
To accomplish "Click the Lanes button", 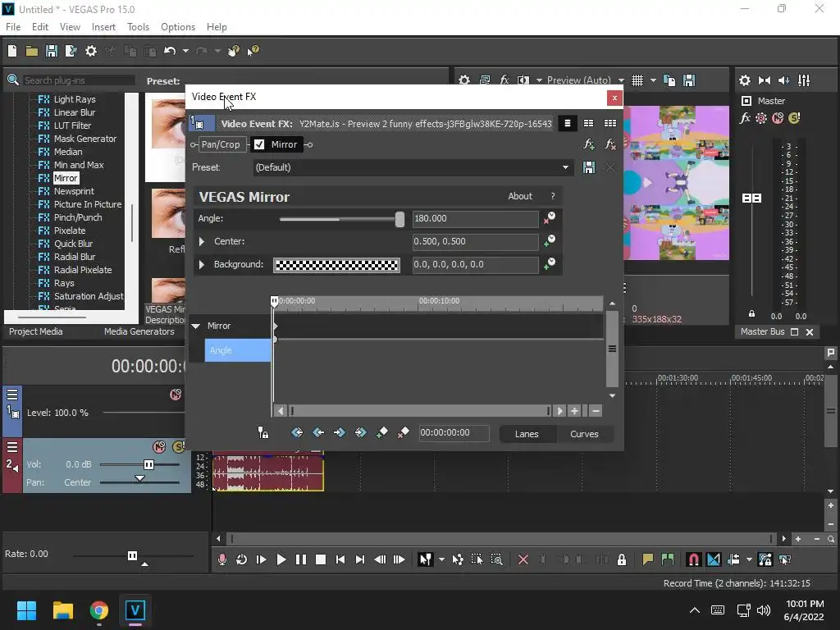I will [527, 434].
